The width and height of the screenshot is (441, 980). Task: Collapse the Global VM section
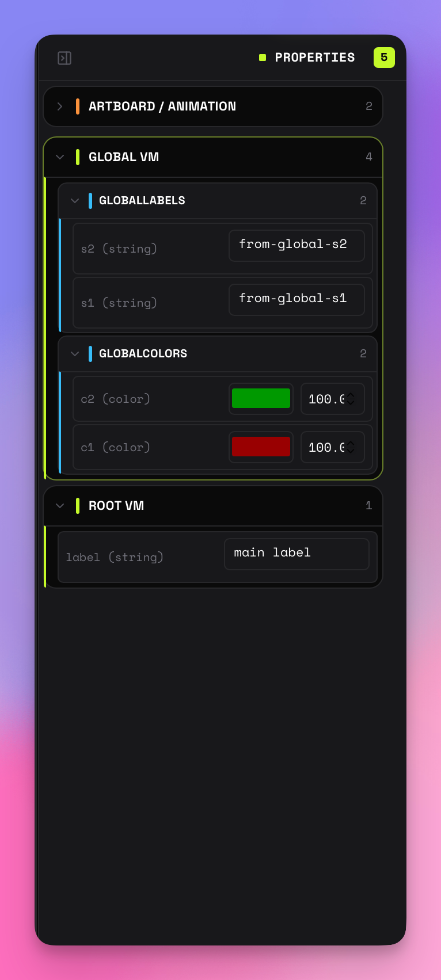[x=60, y=157]
